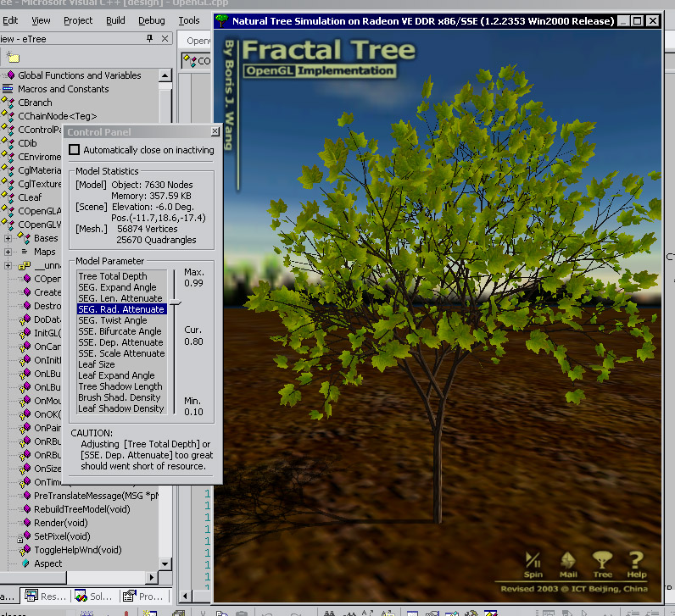Enable Automatically close on inactiving checkbox

click(75, 150)
